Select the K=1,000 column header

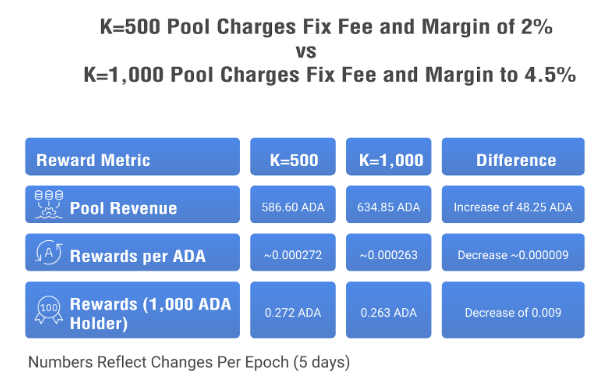tap(389, 157)
